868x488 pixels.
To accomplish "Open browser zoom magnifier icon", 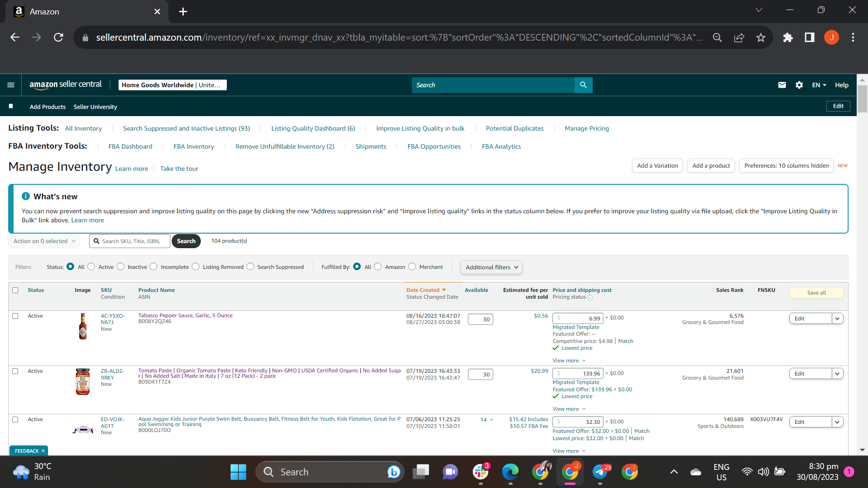I will tap(717, 38).
